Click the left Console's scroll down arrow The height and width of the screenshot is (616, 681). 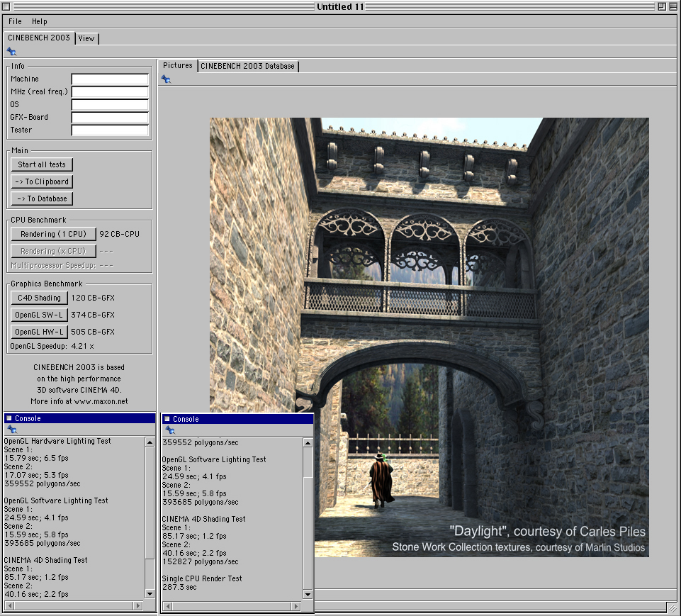(150, 594)
